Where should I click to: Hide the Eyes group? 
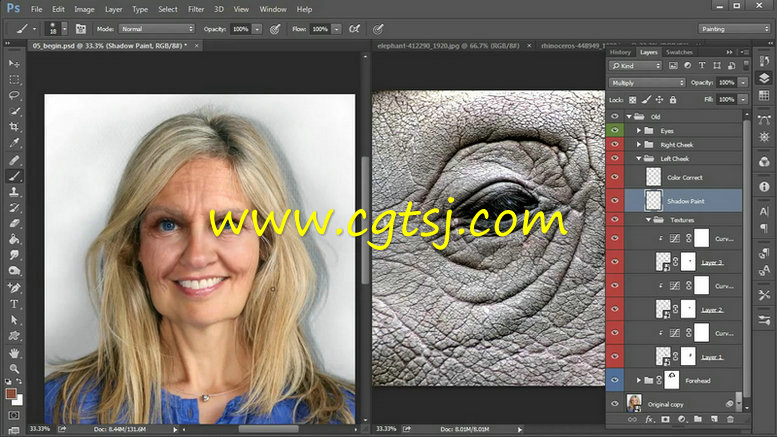click(614, 130)
